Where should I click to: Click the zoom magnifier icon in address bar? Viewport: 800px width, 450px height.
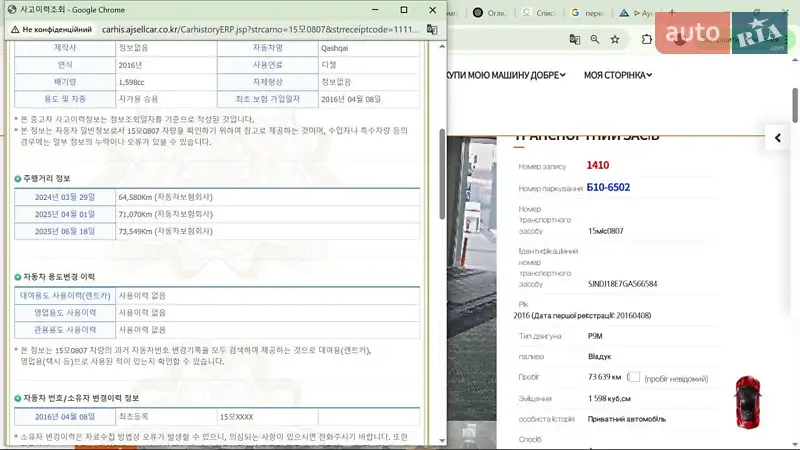595,40
